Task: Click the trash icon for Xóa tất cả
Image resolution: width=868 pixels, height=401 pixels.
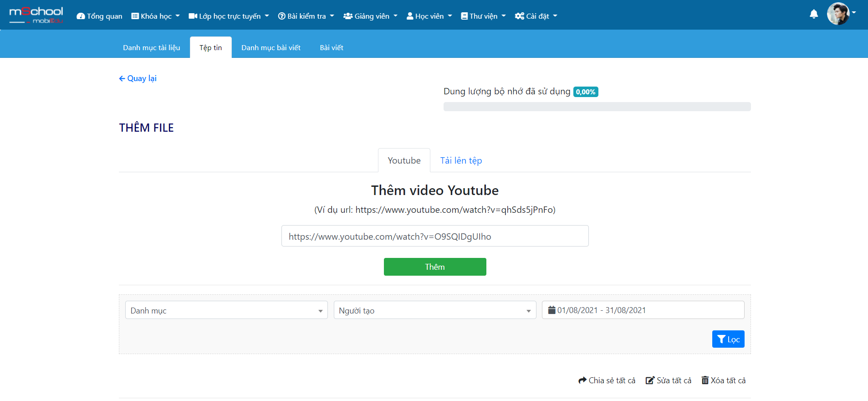Action: (x=705, y=380)
